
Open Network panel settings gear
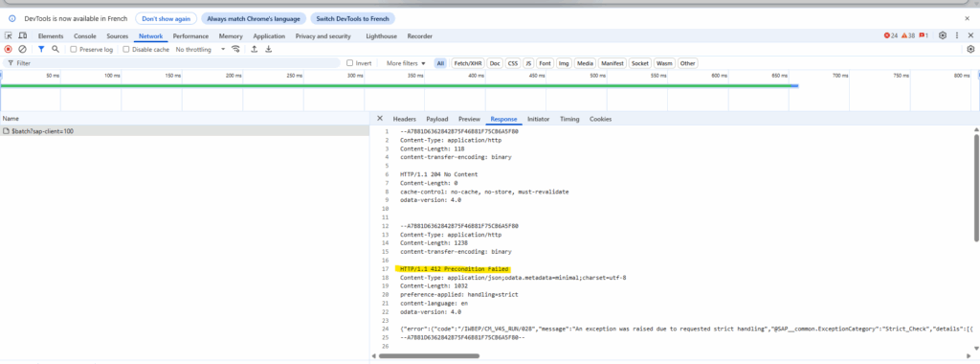pyautogui.click(x=970, y=49)
